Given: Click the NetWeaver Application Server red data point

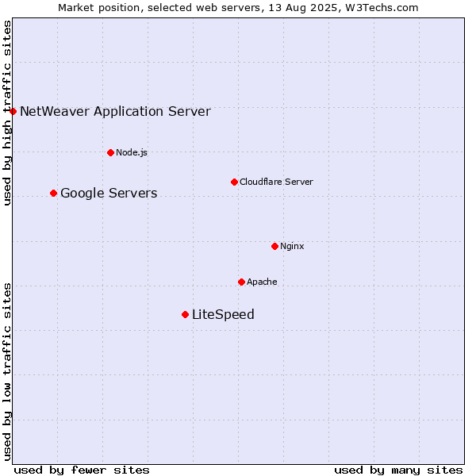Looking at the screenshot, I should click(x=13, y=111).
